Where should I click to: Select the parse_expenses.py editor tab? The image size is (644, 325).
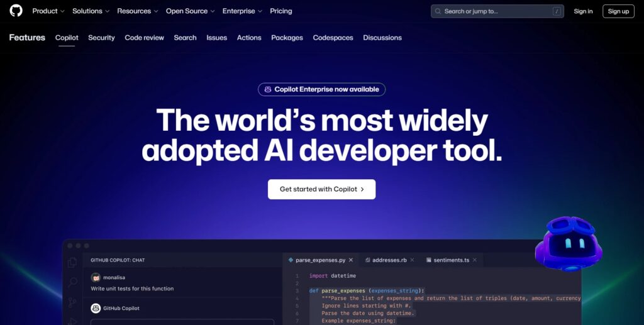320,260
